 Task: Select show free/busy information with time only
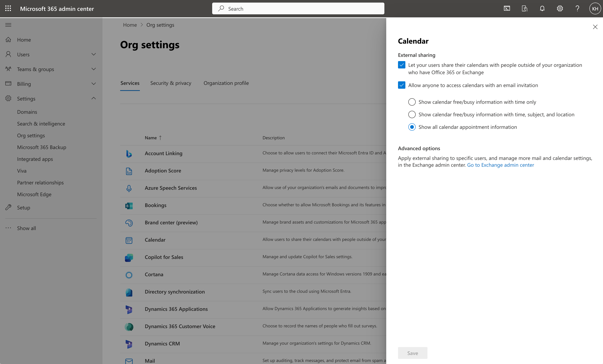412,102
